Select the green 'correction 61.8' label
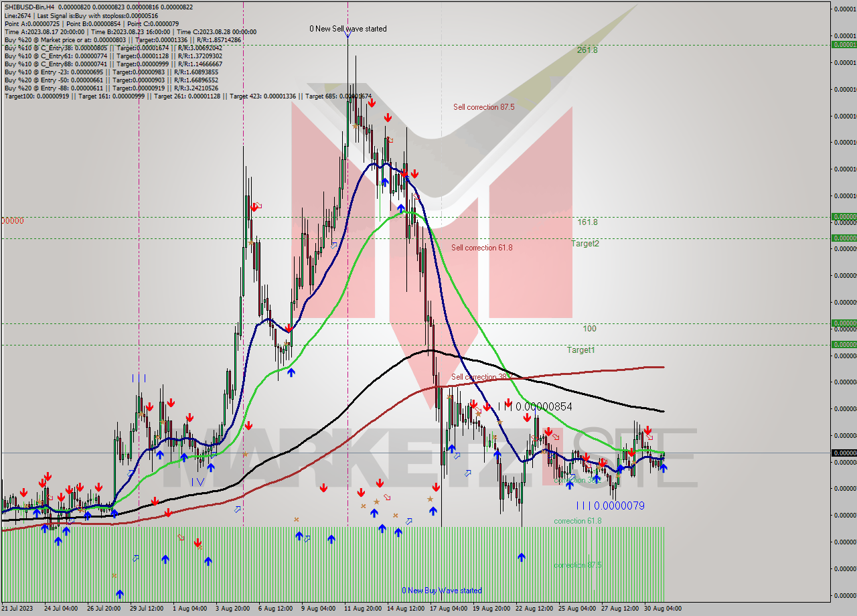Screen dimensions: 857x616 [x=577, y=521]
